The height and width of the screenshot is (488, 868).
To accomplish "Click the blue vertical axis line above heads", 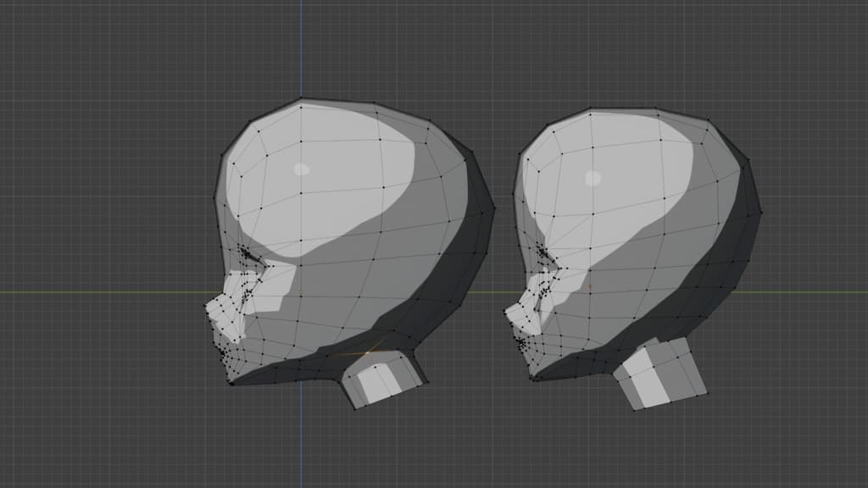I will pyautogui.click(x=301, y=42).
